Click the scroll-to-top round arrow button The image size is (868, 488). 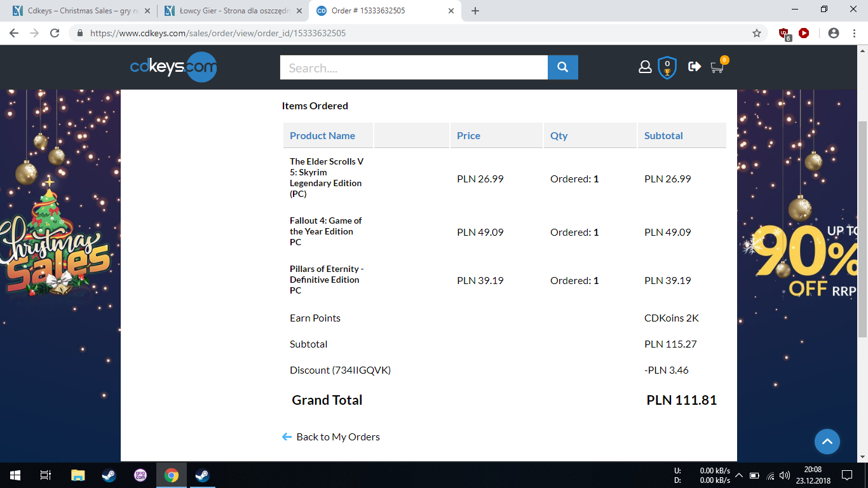tap(827, 441)
